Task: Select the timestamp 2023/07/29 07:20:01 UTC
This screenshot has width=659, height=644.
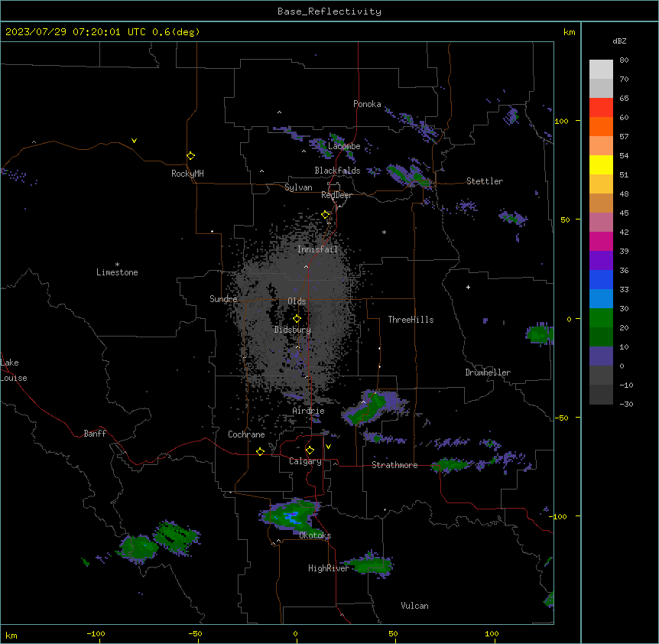Action: pos(75,32)
